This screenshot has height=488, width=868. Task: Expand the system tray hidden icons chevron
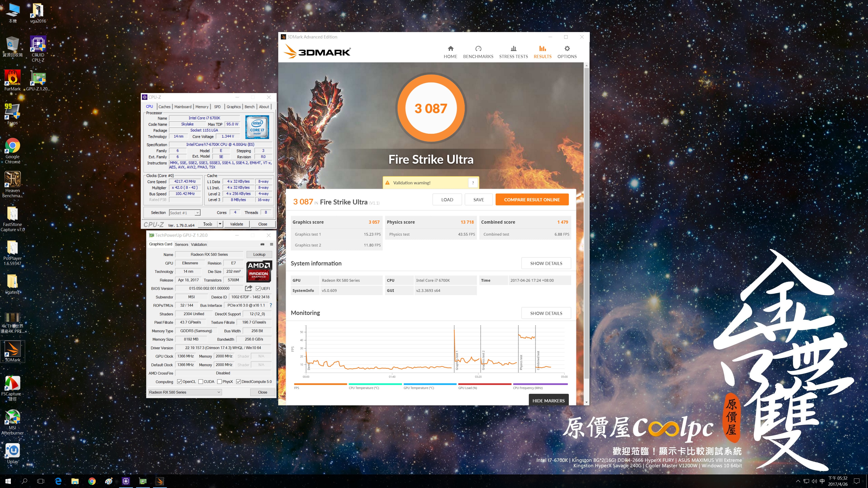tap(797, 481)
